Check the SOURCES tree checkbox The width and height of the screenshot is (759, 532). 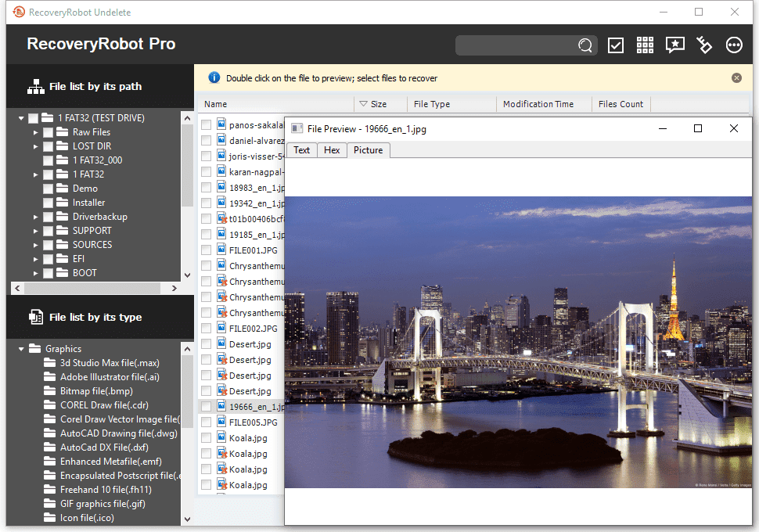click(x=48, y=245)
